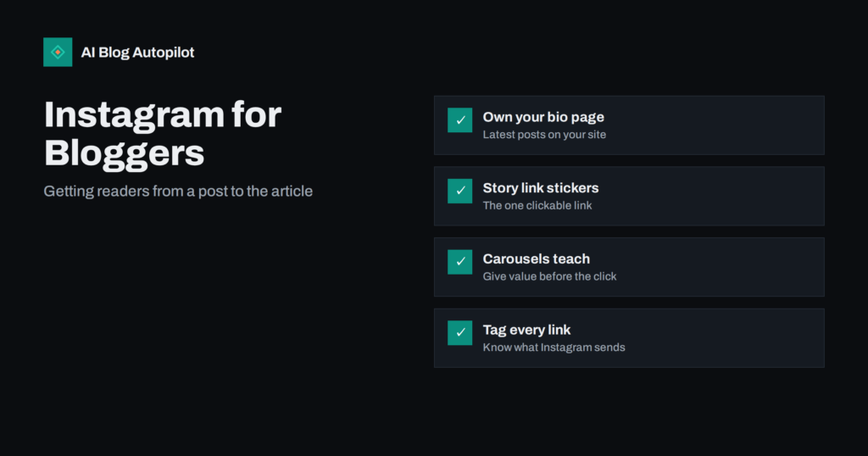Click the Latest posts on your site text
The width and height of the screenshot is (868, 456).
click(544, 135)
